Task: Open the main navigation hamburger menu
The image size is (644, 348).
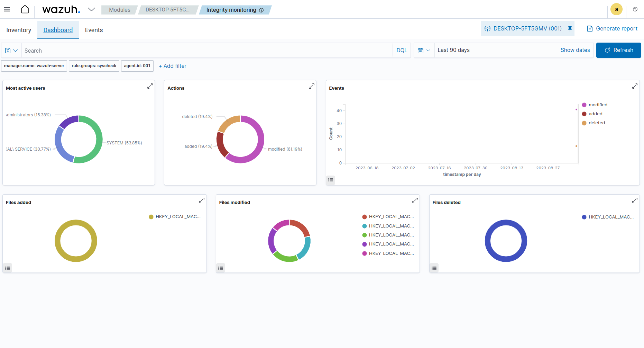Action: [x=7, y=9]
